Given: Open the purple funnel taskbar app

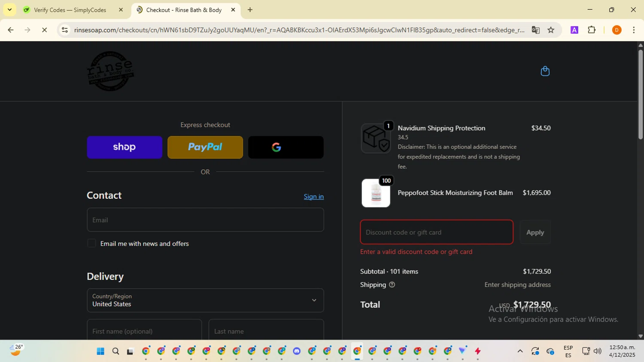Looking at the screenshot, I should point(462,351).
